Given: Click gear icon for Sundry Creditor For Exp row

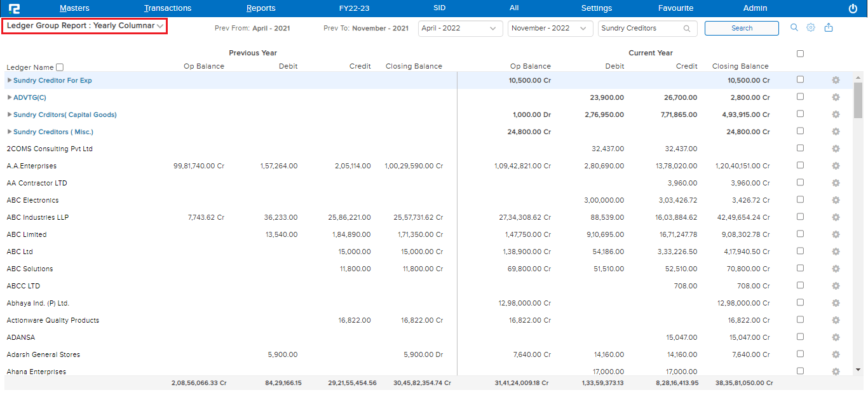Looking at the screenshot, I should coord(836,80).
